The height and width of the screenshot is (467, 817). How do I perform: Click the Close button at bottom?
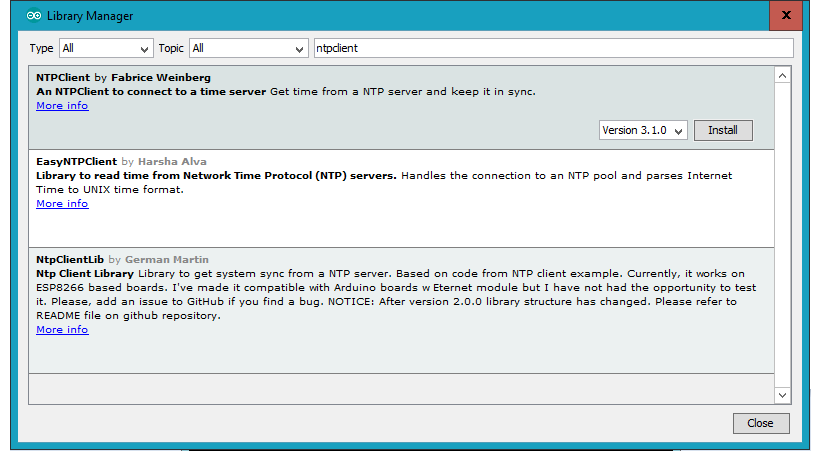[761, 423]
